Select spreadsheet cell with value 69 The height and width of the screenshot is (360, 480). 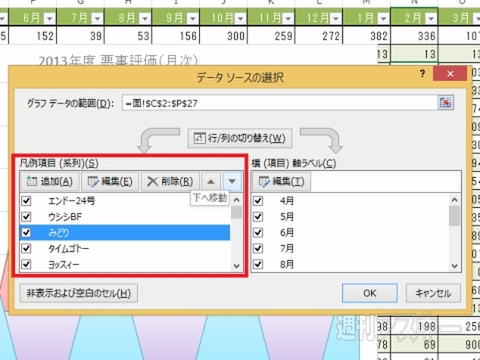pos(414,344)
